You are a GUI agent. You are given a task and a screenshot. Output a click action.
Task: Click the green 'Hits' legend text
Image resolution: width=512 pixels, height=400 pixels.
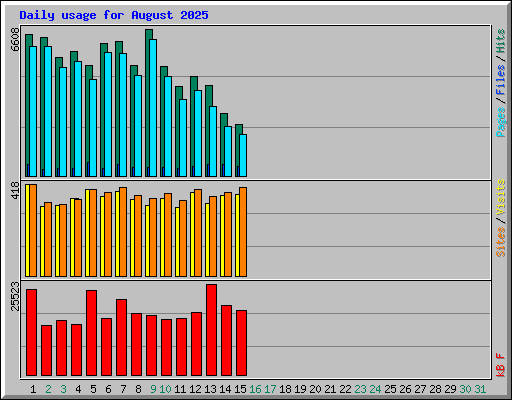(500, 41)
